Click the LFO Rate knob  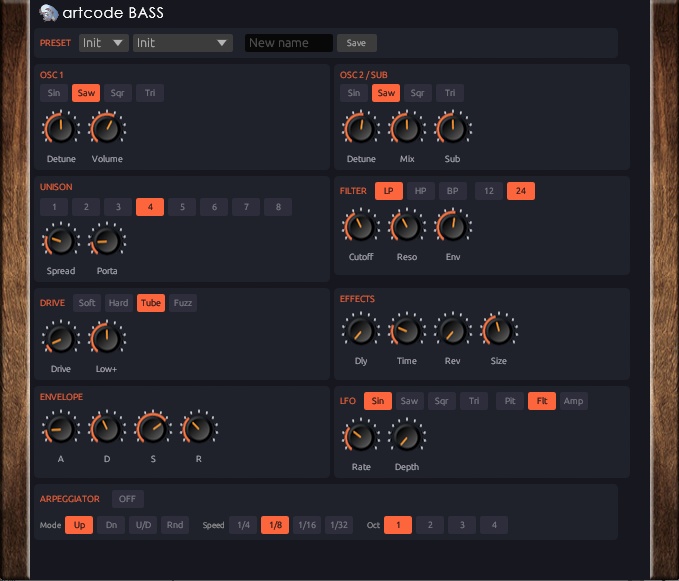(361, 436)
